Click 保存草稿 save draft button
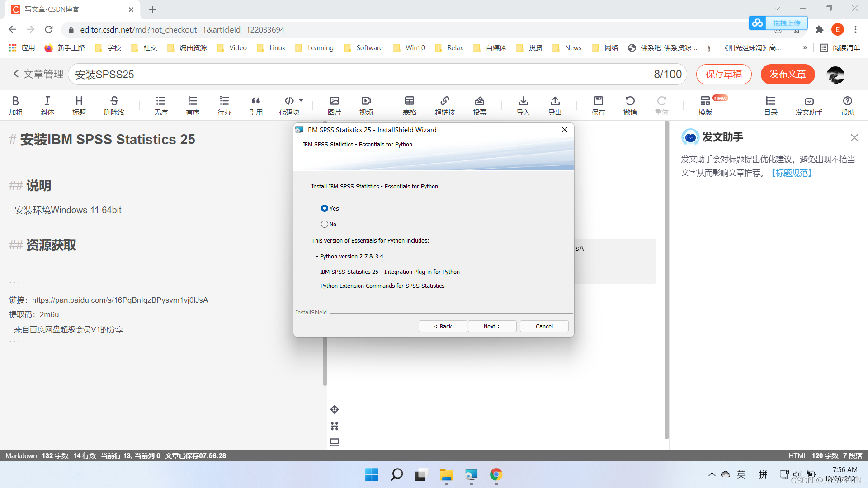 pyautogui.click(x=724, y=74)
